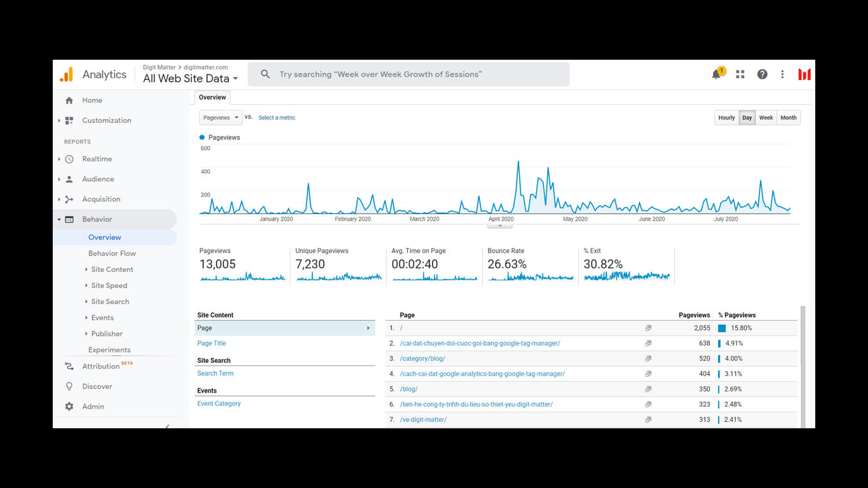Expand the Audience reports section
Screen dimensions: 868x488
(59, 179)
